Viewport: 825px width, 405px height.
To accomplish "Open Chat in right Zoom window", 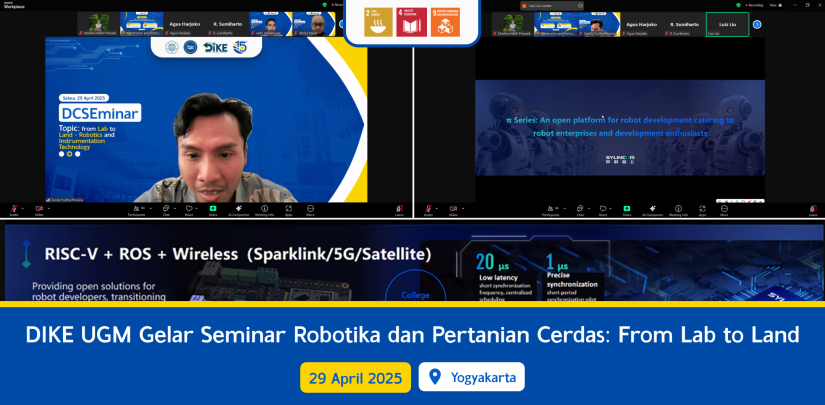I will click(580, 210).
